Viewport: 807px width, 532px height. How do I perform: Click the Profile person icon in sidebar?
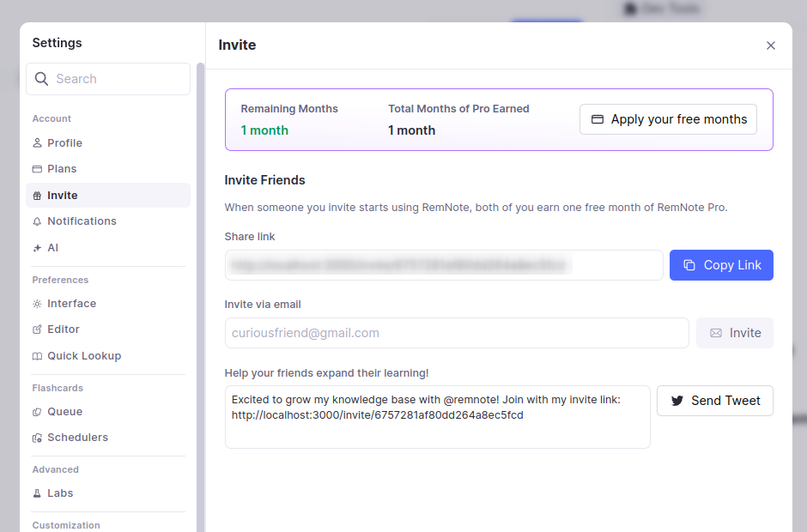(37, 143)
